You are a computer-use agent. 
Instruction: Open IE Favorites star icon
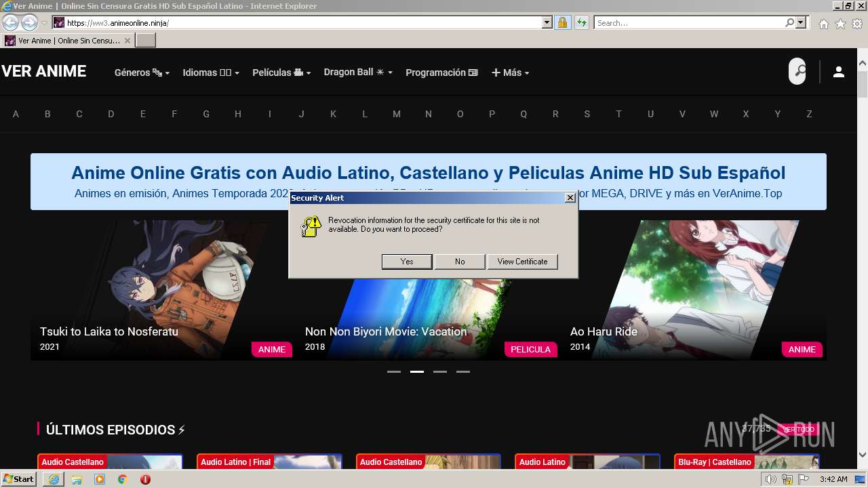pyautogui.click(x=840, y=24)
